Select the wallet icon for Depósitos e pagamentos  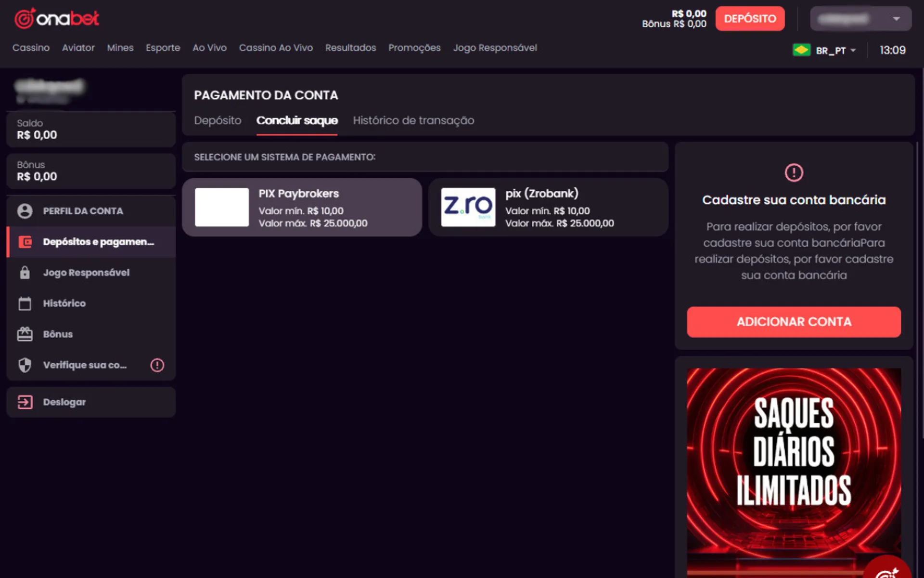pyautogui.click(x=25, y=242)
